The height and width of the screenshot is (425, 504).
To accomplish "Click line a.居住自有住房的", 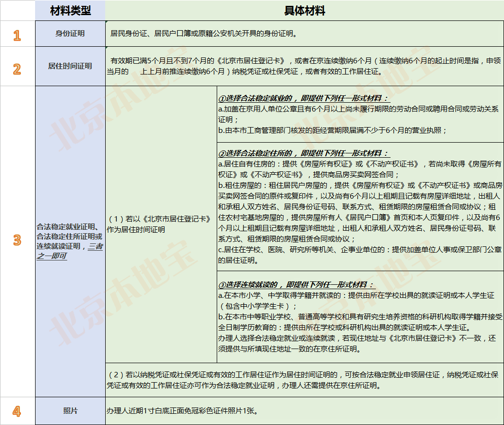I will [360, 169].
